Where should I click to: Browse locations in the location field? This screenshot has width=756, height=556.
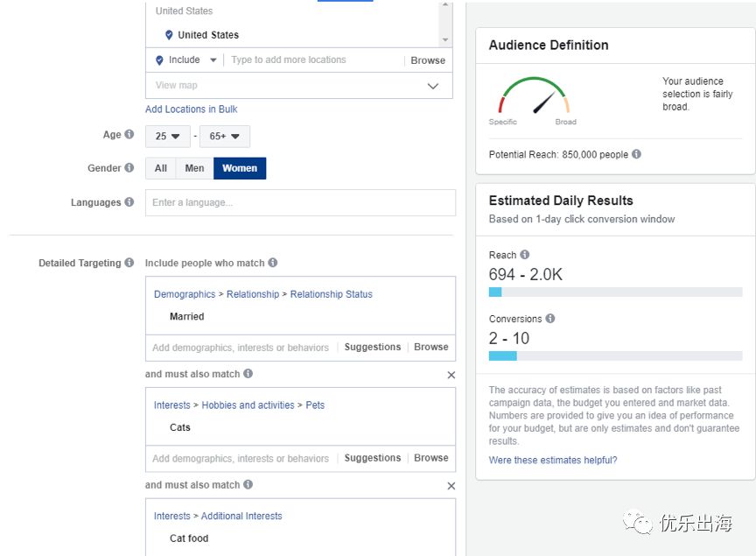coord(428,60)
